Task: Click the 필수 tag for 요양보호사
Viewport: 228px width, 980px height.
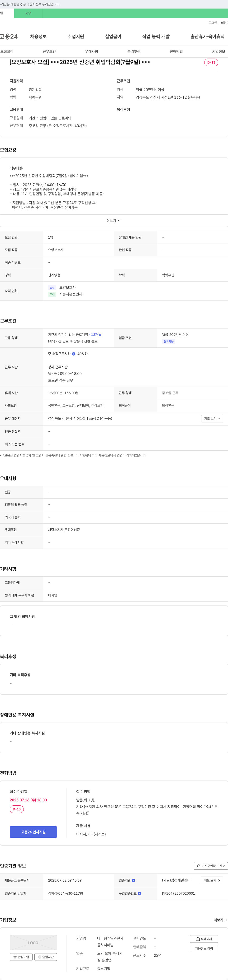Action: (x=52, y=288)
